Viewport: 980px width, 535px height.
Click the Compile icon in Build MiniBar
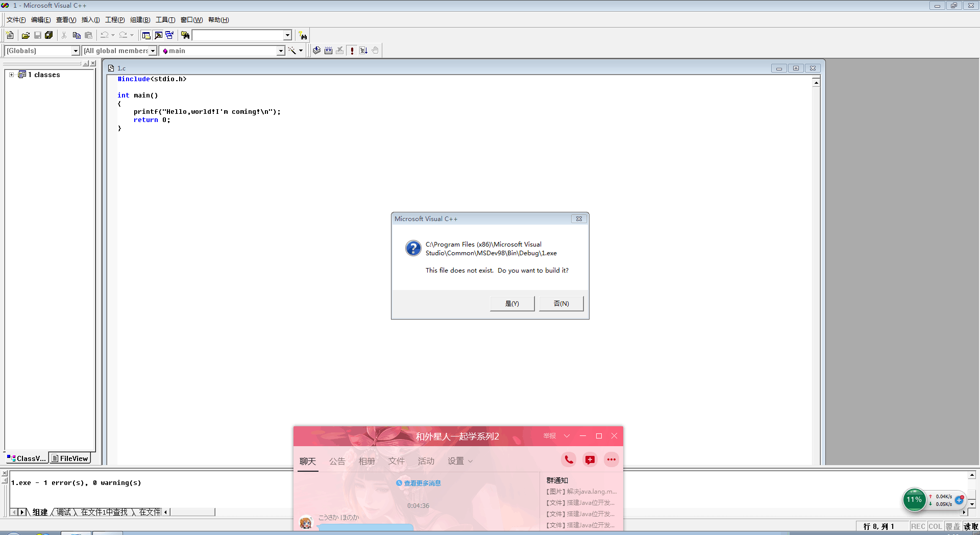pyautogui.click(x=316, y=51)
